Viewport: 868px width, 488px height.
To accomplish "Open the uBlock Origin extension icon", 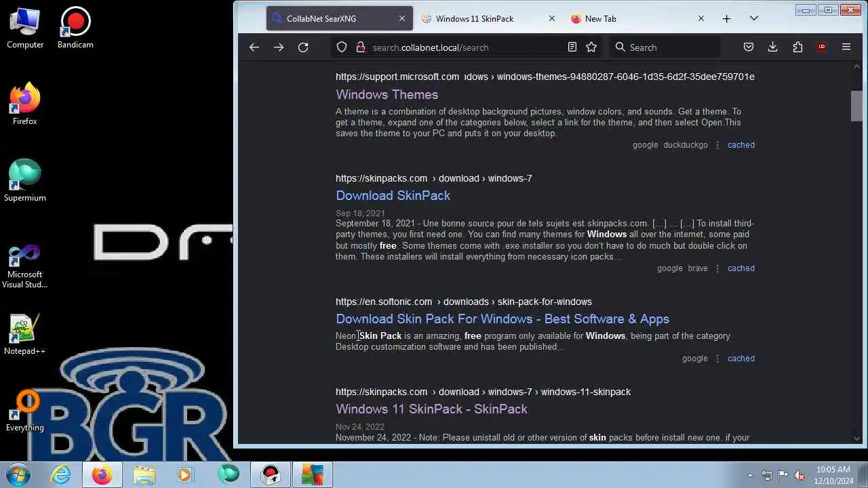I will tap(822, 47).
